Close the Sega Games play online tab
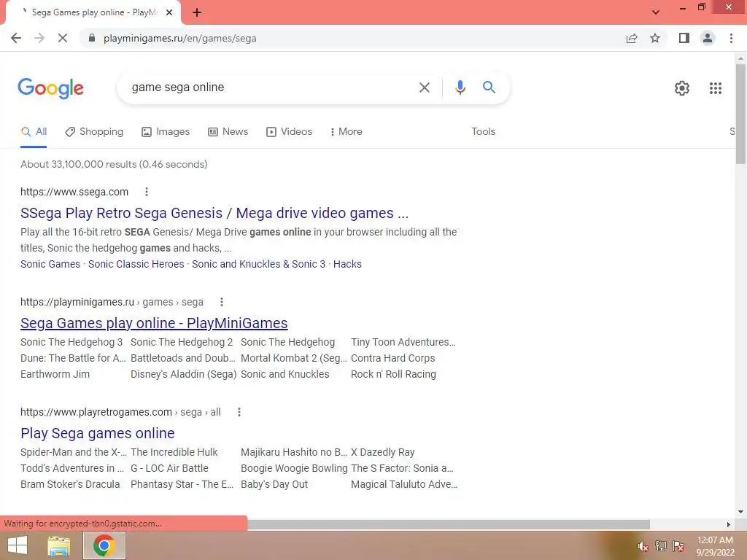 pyautogui.click(x=169, y=12)
